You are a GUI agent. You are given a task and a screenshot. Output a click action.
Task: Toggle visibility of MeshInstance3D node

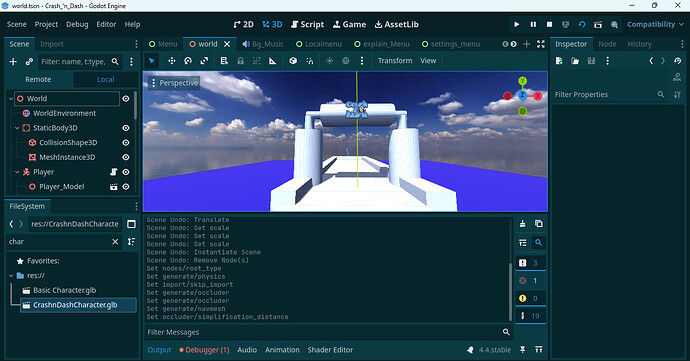tap(126, 157)
